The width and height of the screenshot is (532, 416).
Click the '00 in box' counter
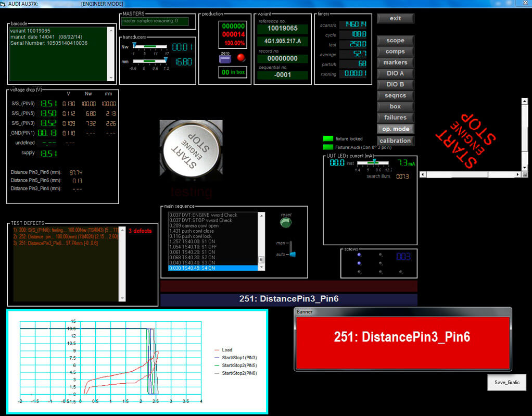(233, 72)
